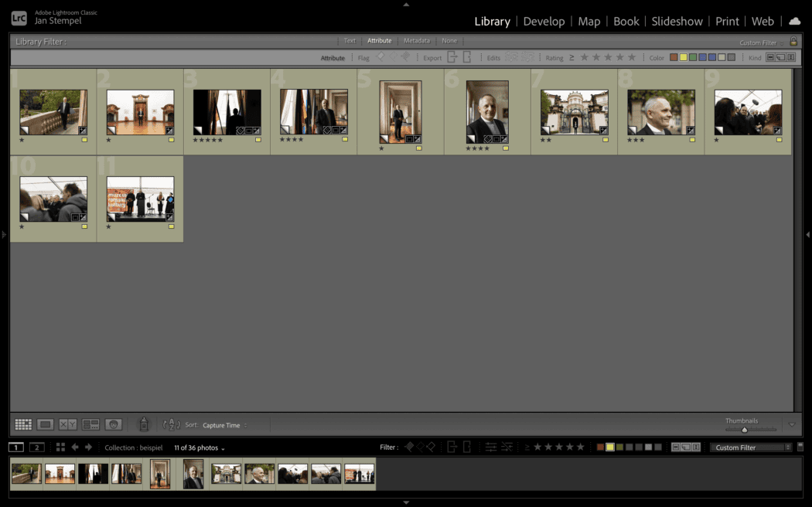This screenshot has height=507, width=812.
Task: Switch to Loupe view in toolbar
Action: click(x=46, y=424)
